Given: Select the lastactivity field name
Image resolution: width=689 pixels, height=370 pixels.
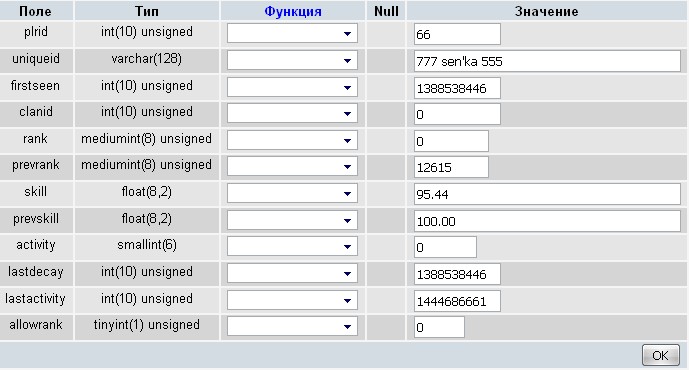Looking at the screenshot, I should 35,298.
